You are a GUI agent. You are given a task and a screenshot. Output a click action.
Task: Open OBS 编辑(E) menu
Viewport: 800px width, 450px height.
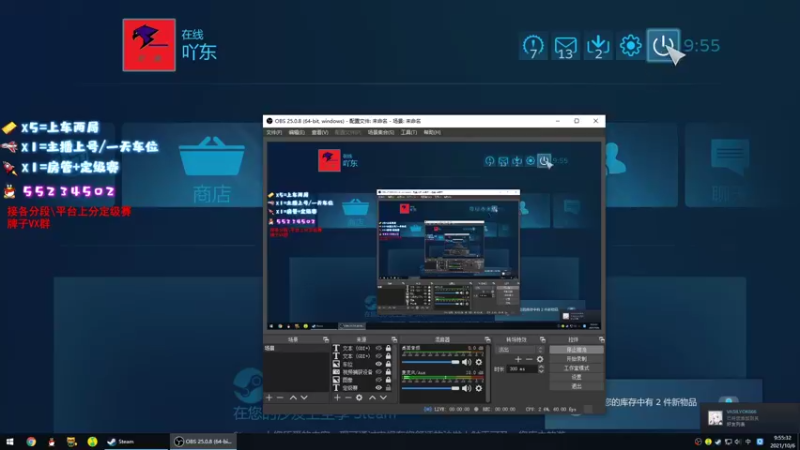pyautogui.click(x=296, y=133)
